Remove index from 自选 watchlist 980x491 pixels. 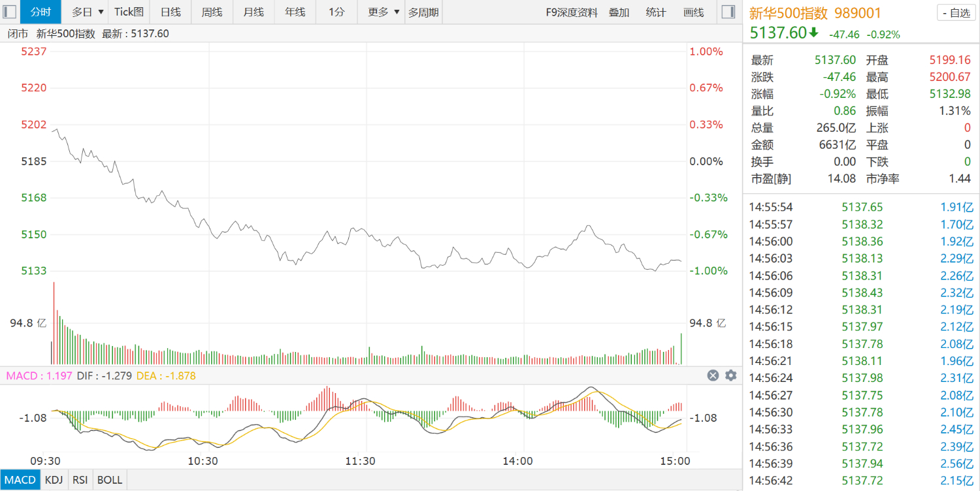[x=955, y=12]
